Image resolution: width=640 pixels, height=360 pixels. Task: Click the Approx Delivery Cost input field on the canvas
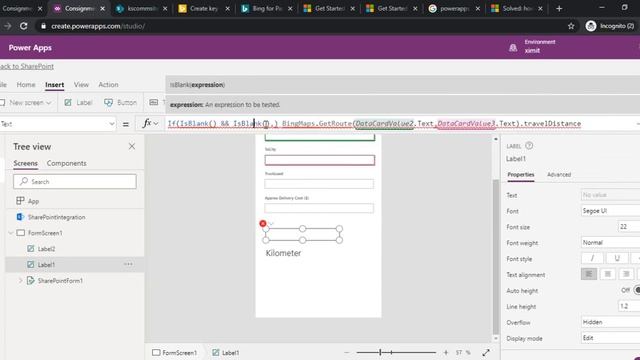click(319, 208)
